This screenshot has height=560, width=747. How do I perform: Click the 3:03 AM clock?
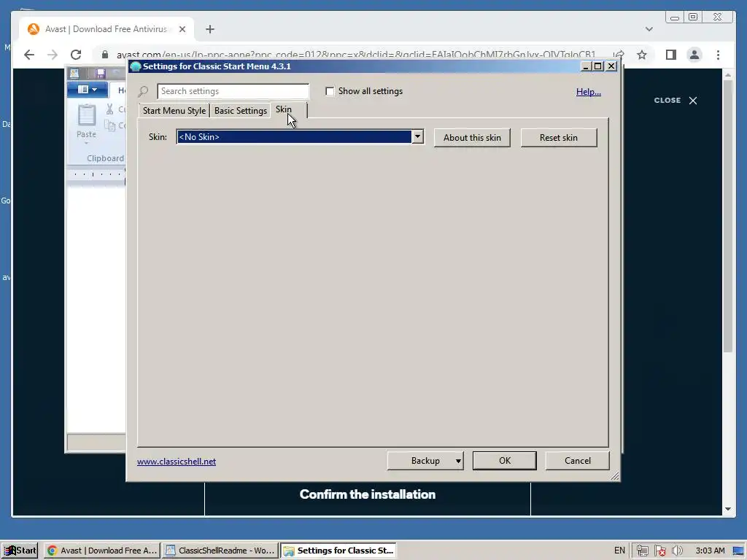coord(710,551)
